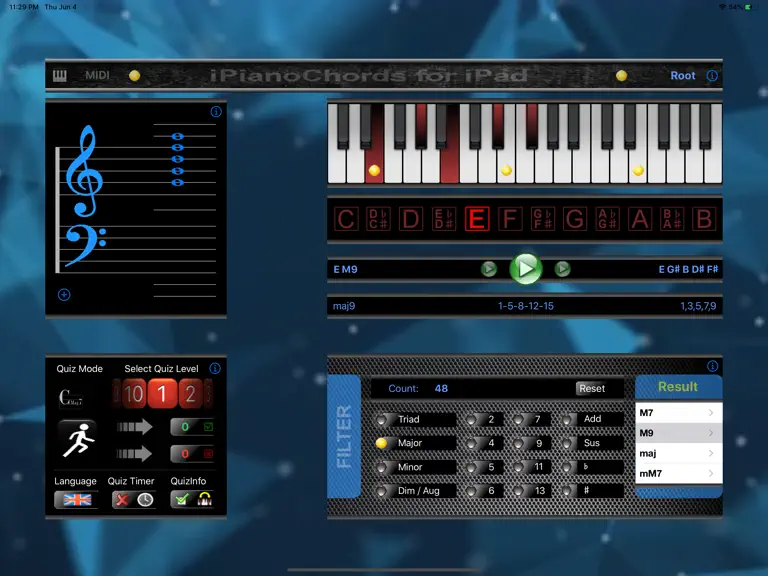Tap the plus icon in staff panel
Screen dimensions: 768x576
tap(64, 294)
